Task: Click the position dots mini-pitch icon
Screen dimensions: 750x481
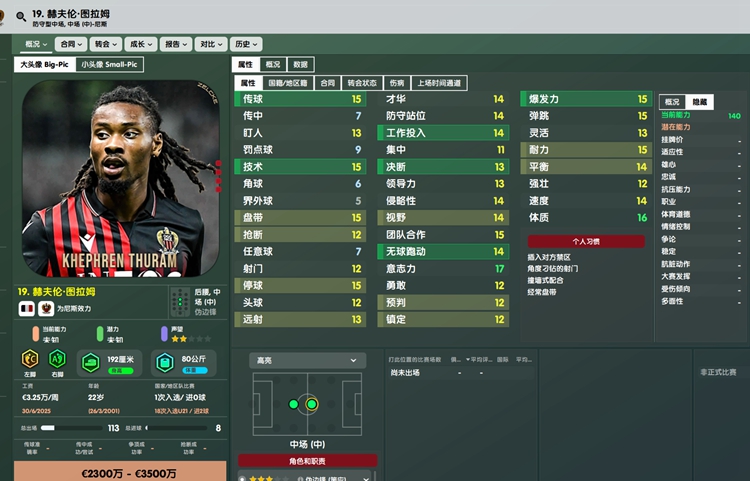Action: pos(180,302)
